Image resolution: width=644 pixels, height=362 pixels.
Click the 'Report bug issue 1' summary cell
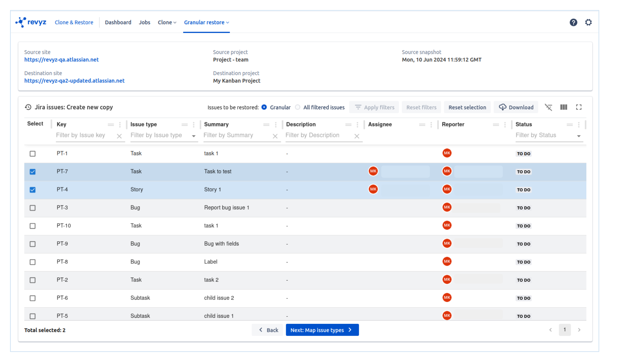[226, 208]
